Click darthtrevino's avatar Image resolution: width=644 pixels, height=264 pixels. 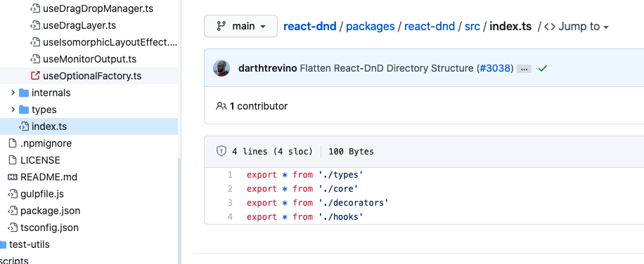pyautogui.click(x=221, y=68)
